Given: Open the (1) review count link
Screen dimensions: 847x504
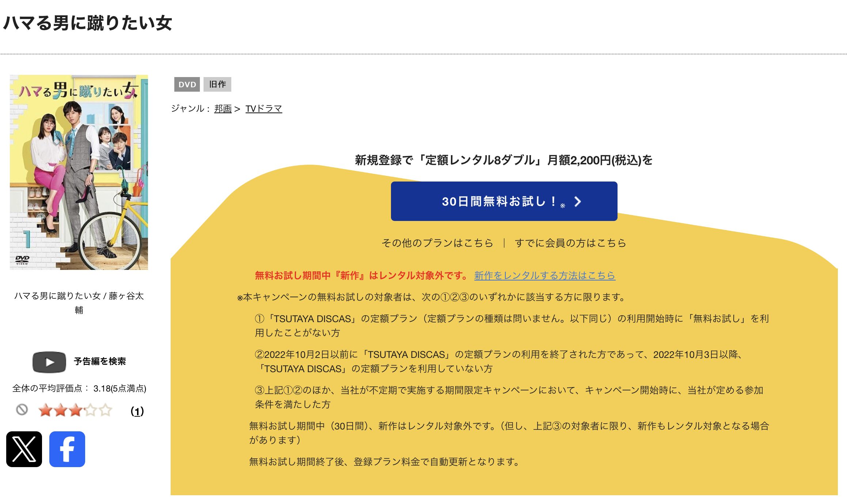Looking at the screenshot, I should coord(137,412).
